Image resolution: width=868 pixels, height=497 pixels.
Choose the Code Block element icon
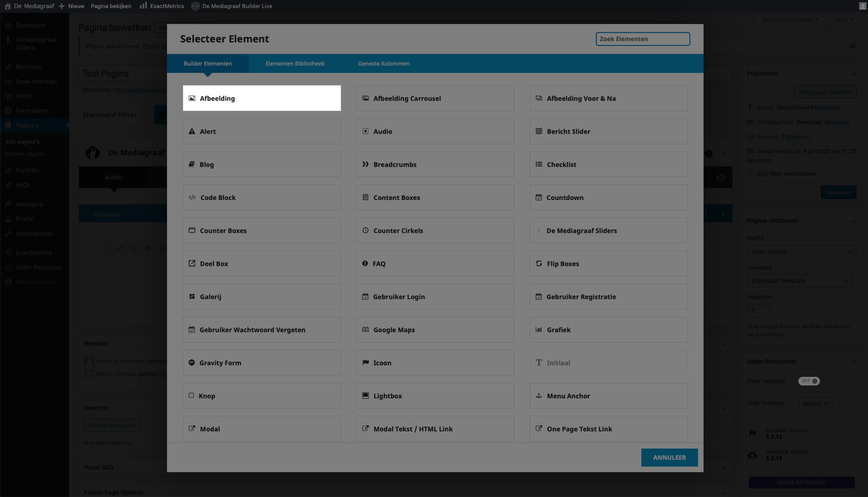[192, 197]
